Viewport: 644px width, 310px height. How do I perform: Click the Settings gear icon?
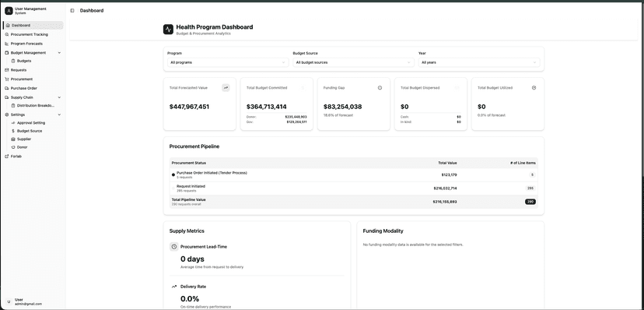point(6,114)
